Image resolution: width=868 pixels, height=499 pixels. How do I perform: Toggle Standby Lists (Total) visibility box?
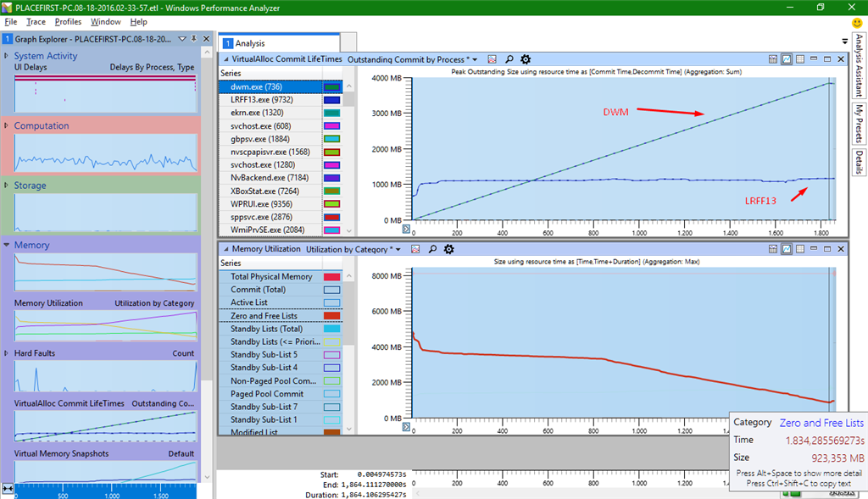tap(331, 329)
